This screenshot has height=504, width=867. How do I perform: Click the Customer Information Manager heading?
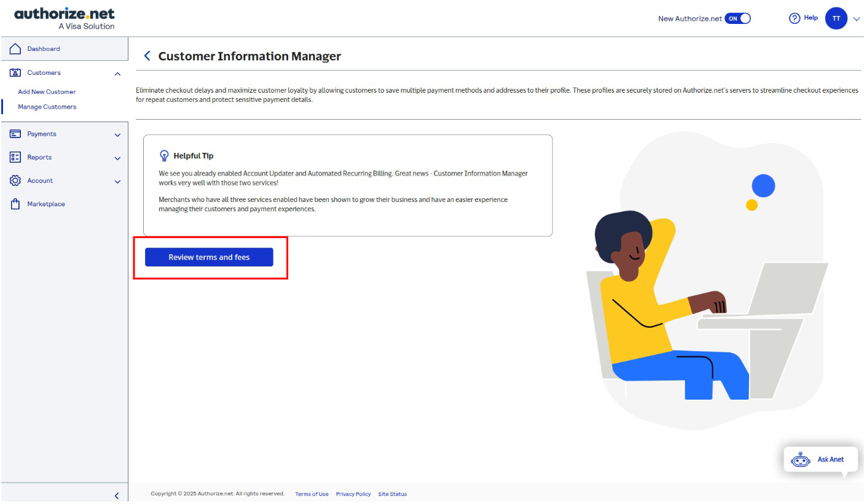point(249,56)
